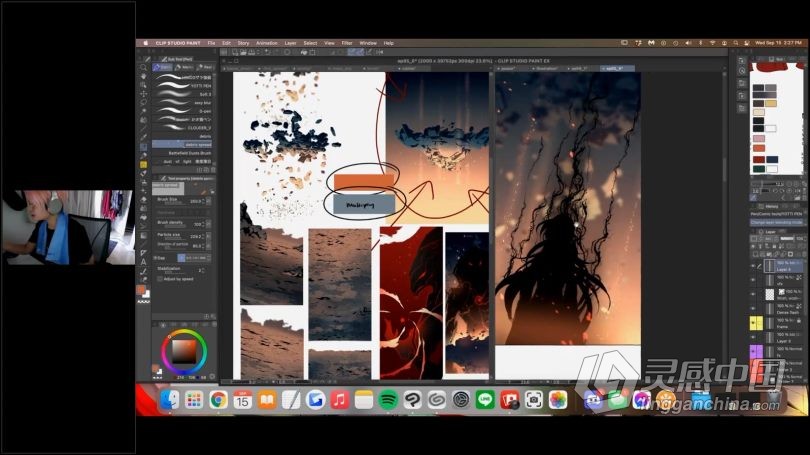Viewport: 810px width, 455px height.
Task: Switch to the illustration document tab
Action: [546, 68]
